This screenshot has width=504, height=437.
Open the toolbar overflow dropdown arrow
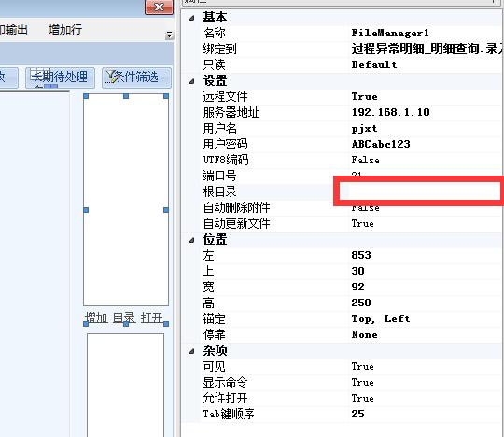pos(169,35)
